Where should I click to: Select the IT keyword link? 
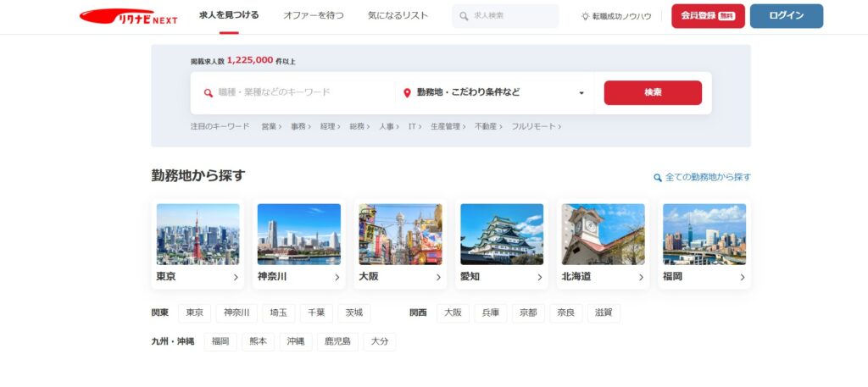415,127
